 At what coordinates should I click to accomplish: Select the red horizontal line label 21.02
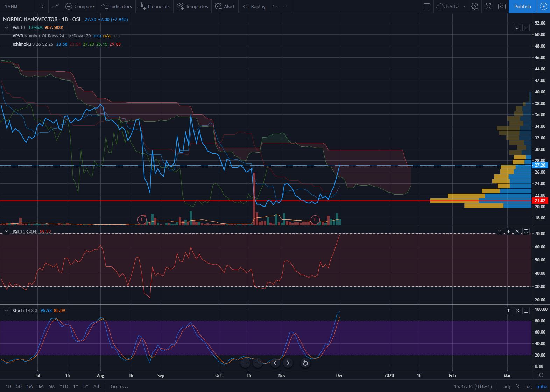tap(540, 201)
